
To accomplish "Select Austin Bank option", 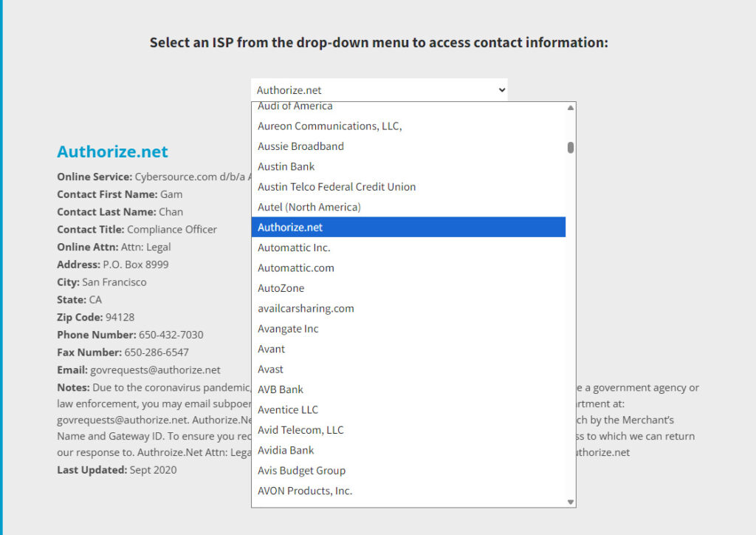I will click(286, 167).
